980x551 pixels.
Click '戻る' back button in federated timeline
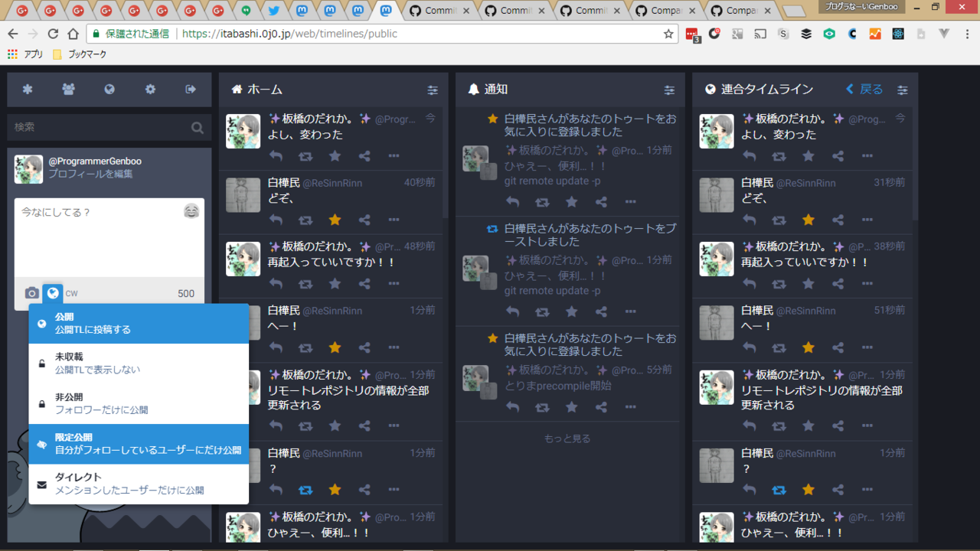point(864,90)
